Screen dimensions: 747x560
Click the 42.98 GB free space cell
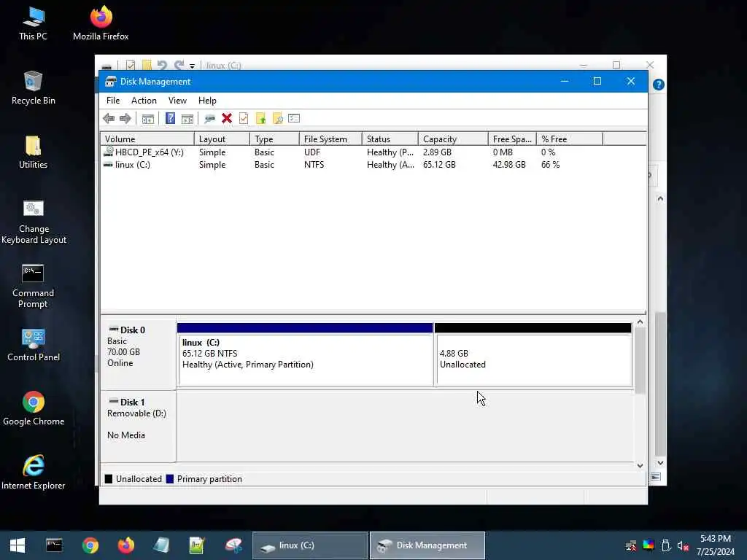(x=509, y=165)
